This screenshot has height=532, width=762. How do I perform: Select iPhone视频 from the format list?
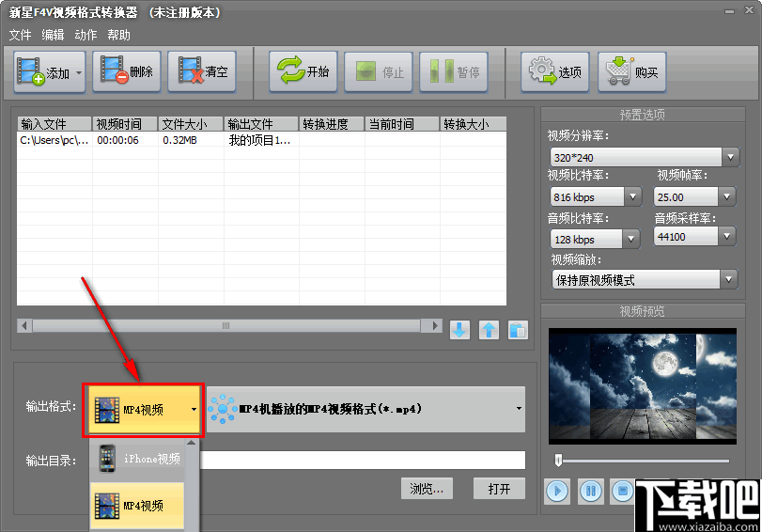pyautogui.click(x=137, y=459)
